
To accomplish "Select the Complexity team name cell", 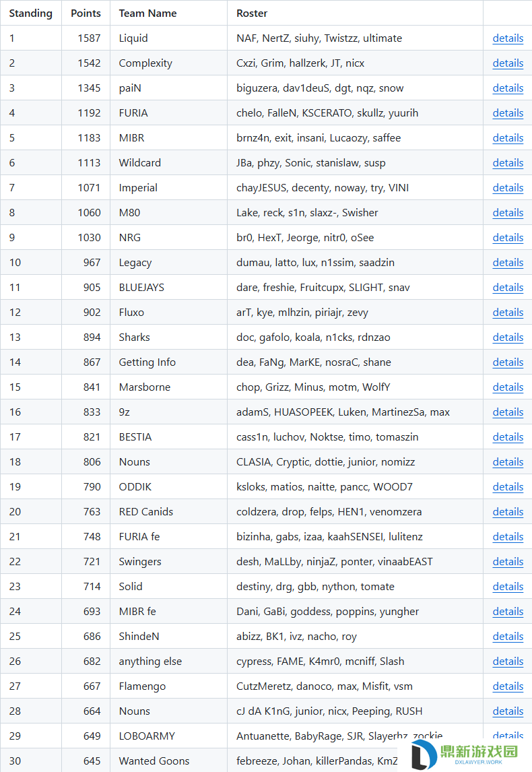I will click(169, 63).
